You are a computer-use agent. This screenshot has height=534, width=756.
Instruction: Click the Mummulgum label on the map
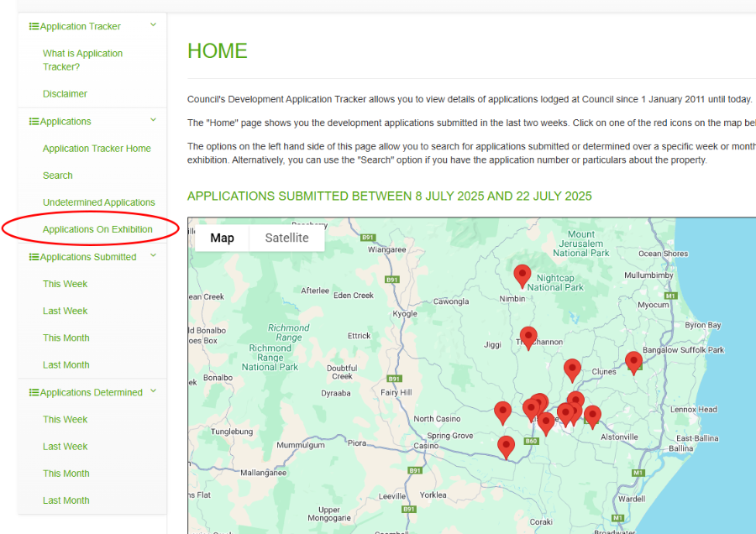click(301, 445)
